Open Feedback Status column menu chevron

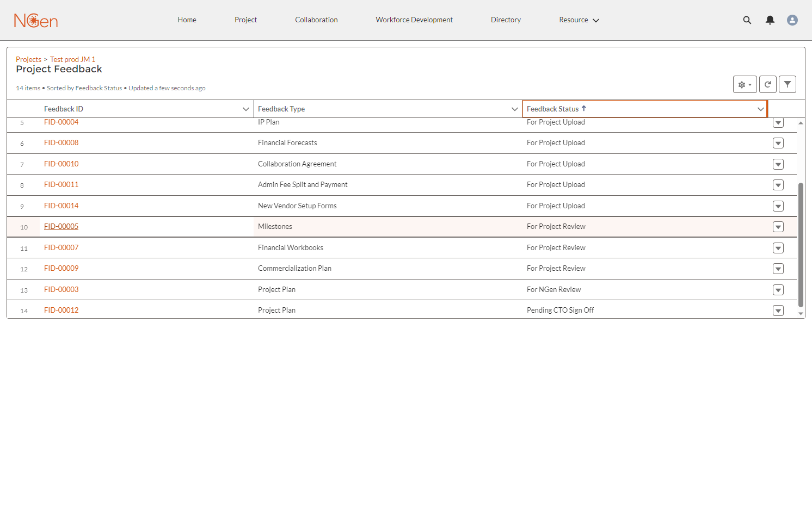[x=761, y=109]
